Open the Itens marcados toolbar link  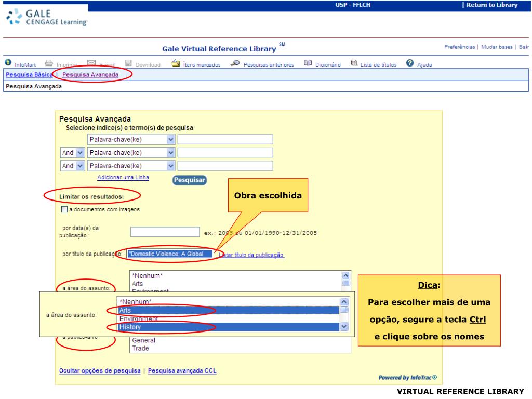click(202, 64)
